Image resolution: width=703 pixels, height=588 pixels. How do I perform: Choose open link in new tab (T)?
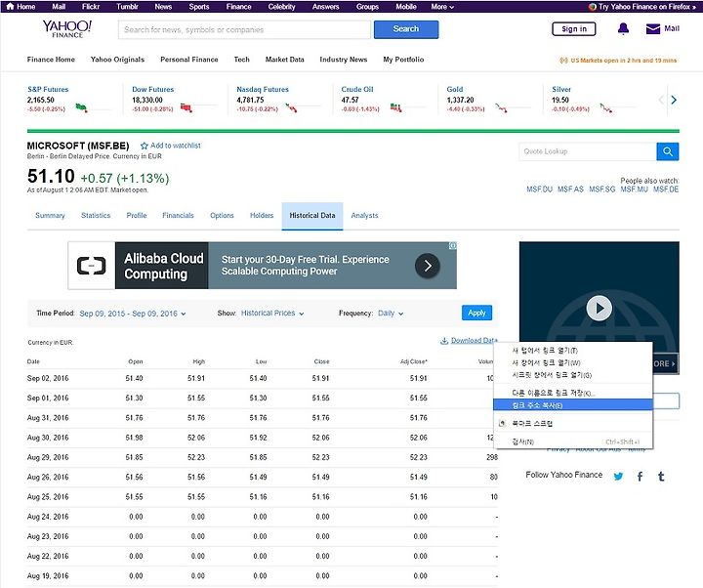click(x=572, y=351)
